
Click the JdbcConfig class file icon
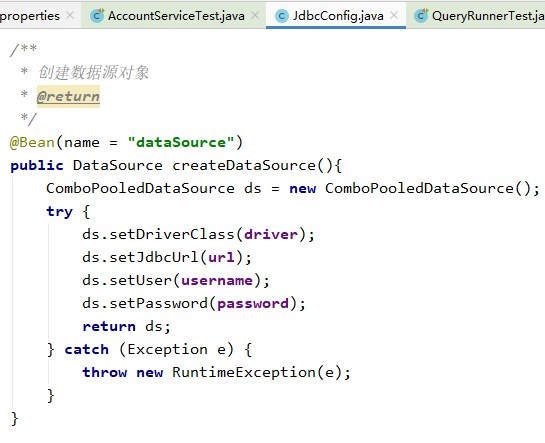[x=282, y=16]
